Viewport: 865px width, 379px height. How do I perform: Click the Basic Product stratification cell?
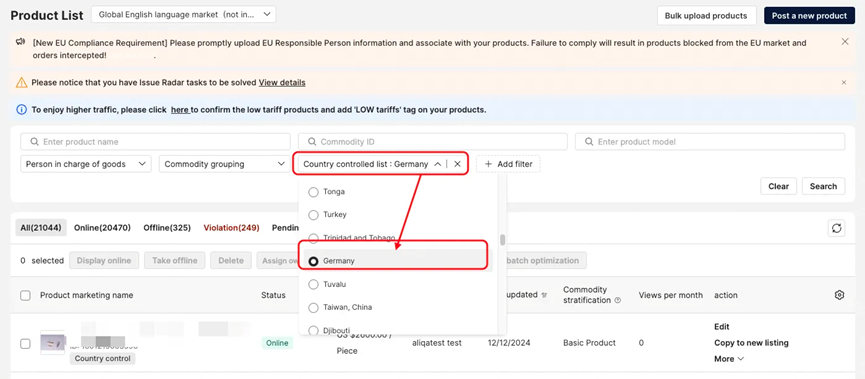point(589,343)
